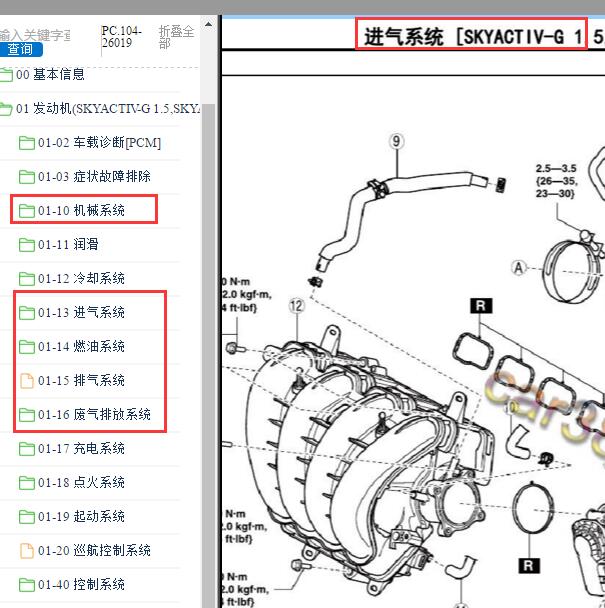605x608 pixels.
Task: Open 01-18 点火系统 section
Action: tap(81, 482)
